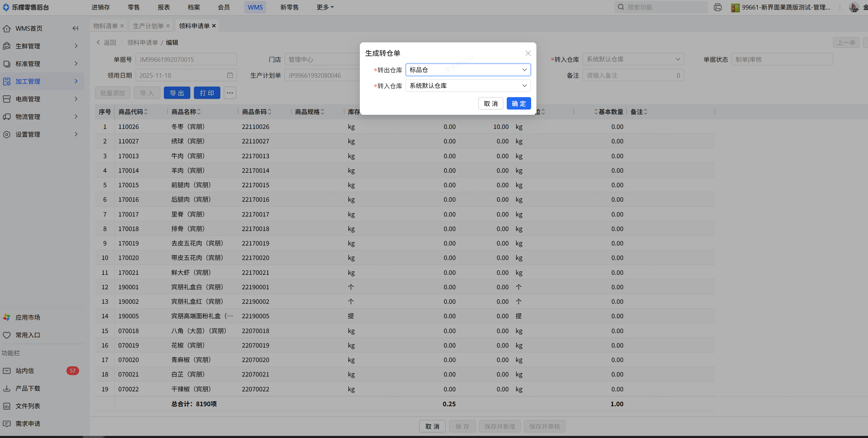Open 产品下载 download icon item
The height and width of the screenshot is (438, 868).
pos(7,388)
